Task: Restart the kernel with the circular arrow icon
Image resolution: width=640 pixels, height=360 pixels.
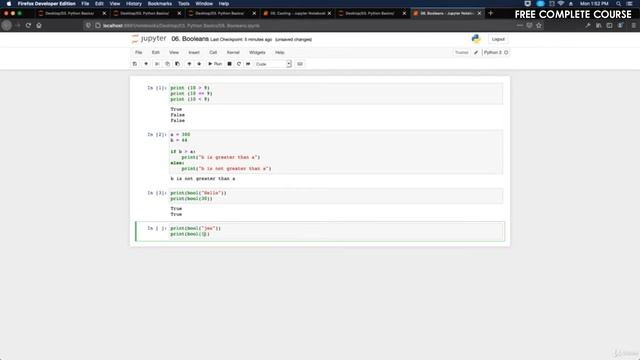Action: [239, 64]
